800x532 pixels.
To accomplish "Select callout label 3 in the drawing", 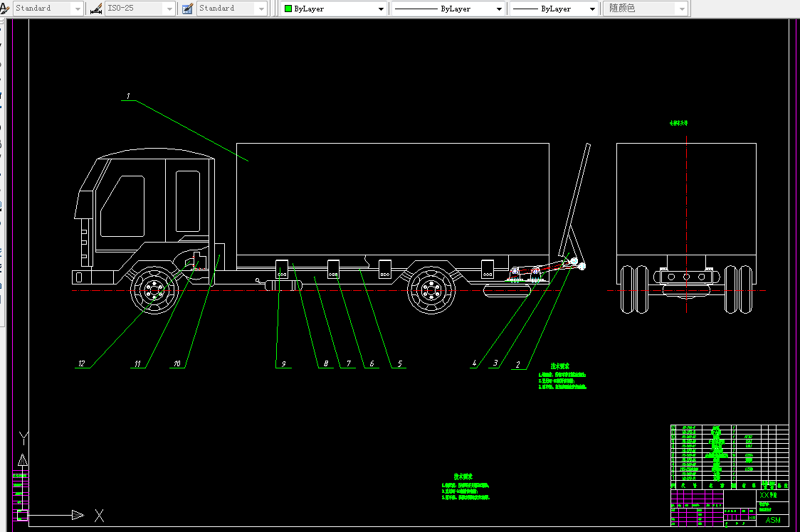I will (495, 363).
